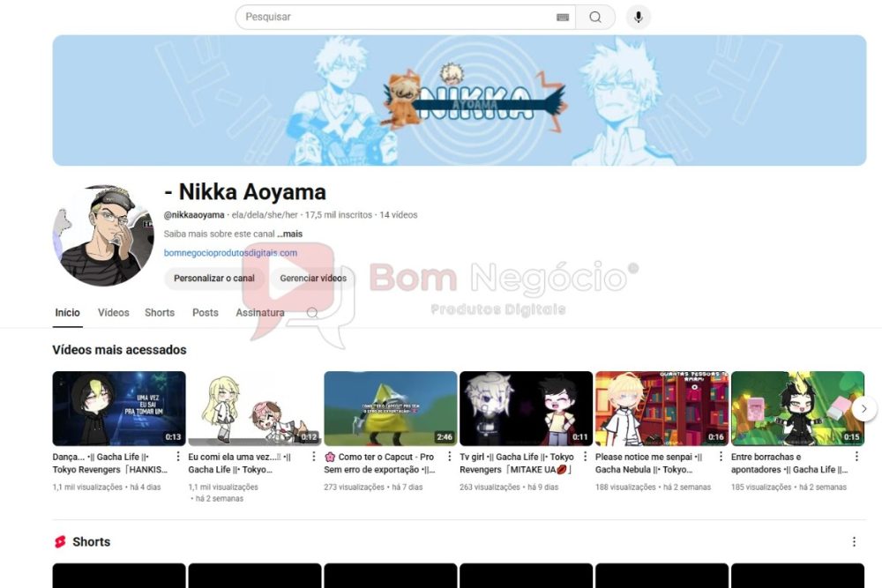Click the 14 vídeos count text
The image size is (882, 588).
pos(399,215)
